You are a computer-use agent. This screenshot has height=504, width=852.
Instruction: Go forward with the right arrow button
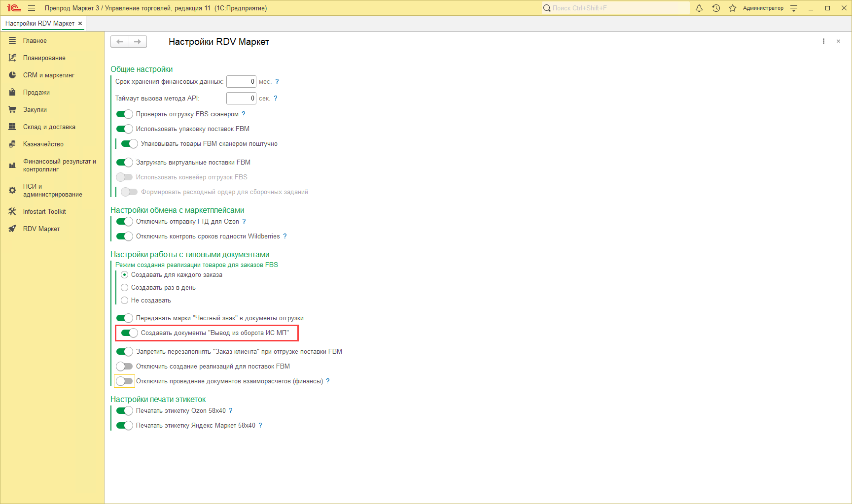(138, 41)
